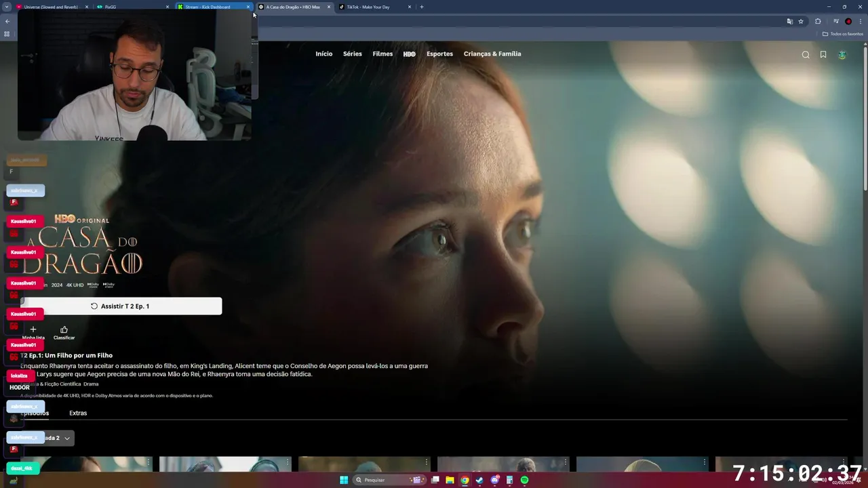Screen dimensions: 868x488
Task: Open the Chrome media control icon
Action: pyautogui.click(x=836, y=22)
